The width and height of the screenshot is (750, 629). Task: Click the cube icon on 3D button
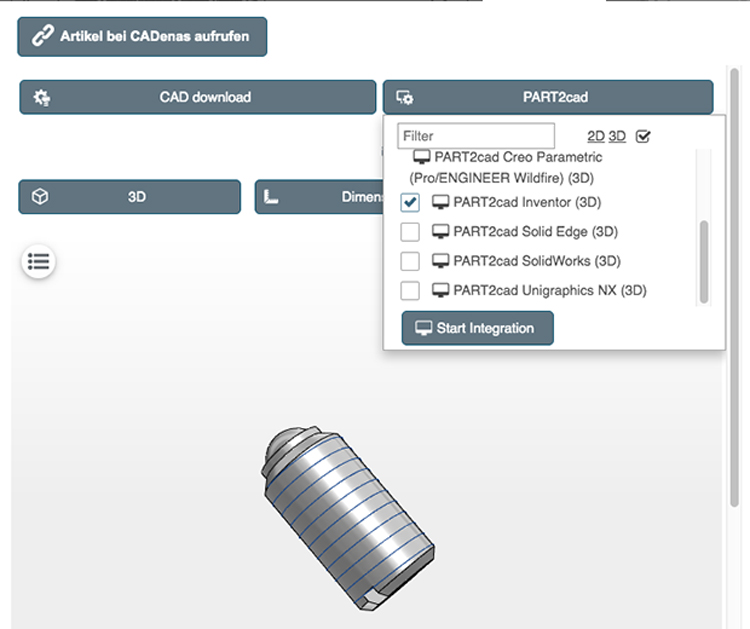point(40,197)
